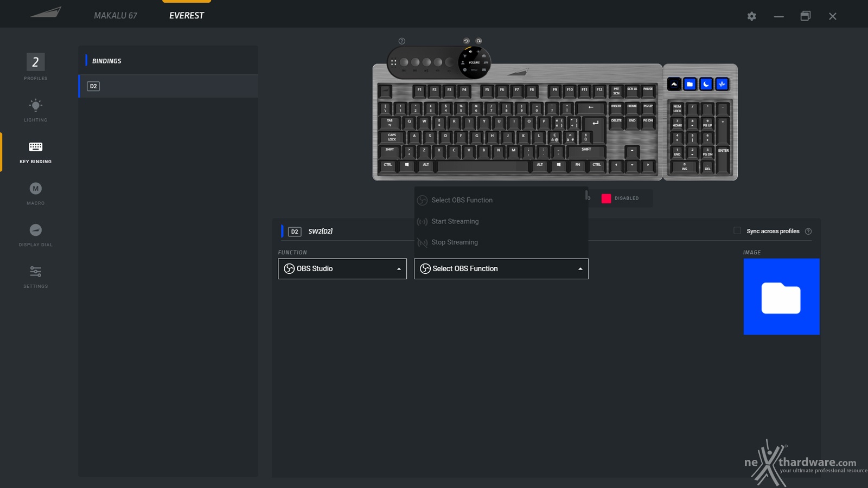Open the Profiles section

35,67
